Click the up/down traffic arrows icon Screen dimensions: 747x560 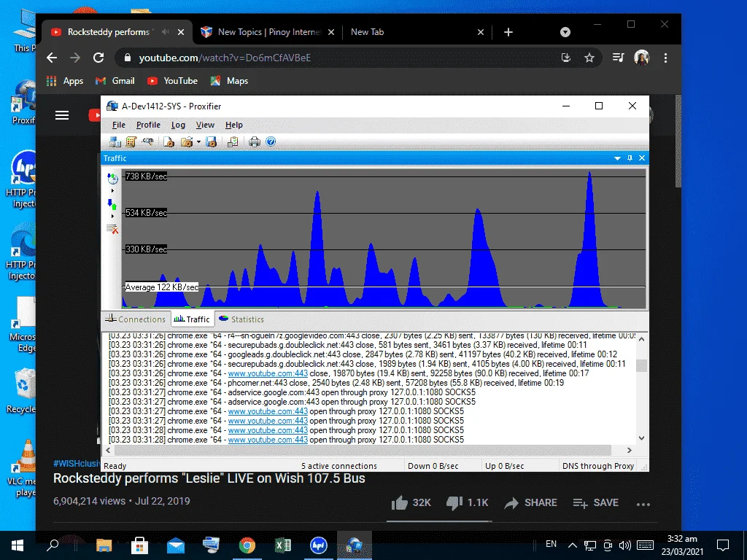tap(112, 204)
